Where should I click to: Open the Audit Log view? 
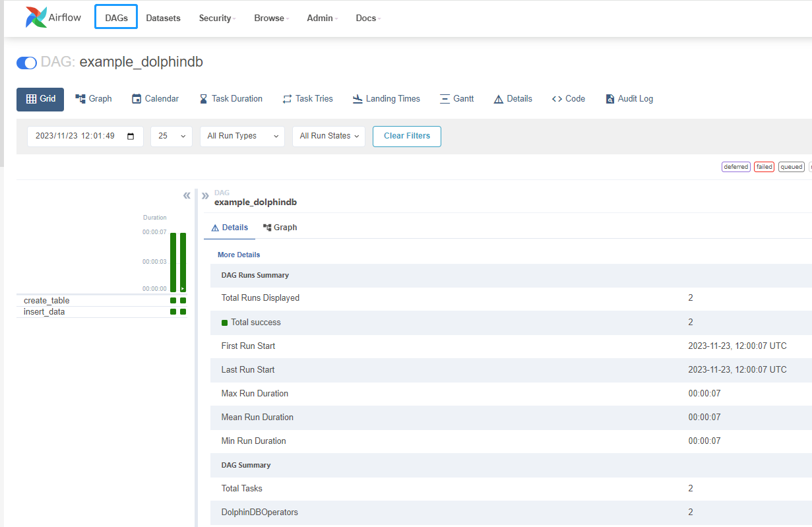coord(629,99)
